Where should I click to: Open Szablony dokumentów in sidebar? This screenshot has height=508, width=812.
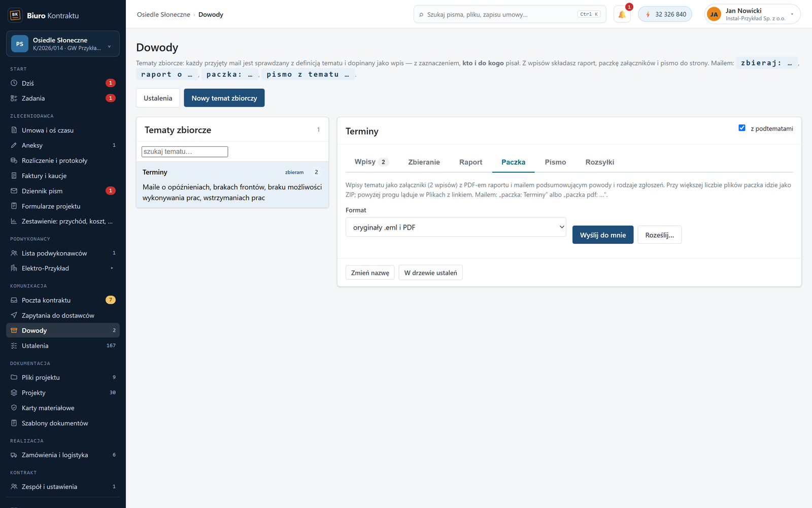(x=63, y=423)
